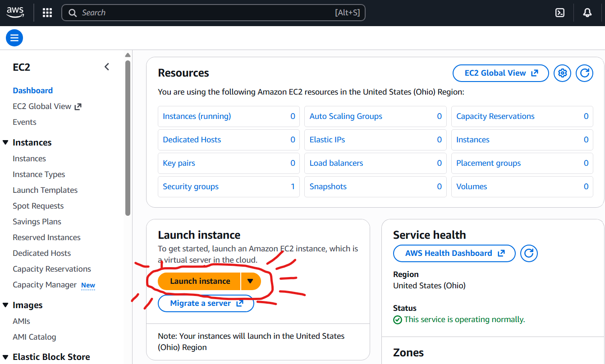The width and height of the screenshot is (605, 364).
Task: Open the Security groups resource link
Action: click(191, 187)
